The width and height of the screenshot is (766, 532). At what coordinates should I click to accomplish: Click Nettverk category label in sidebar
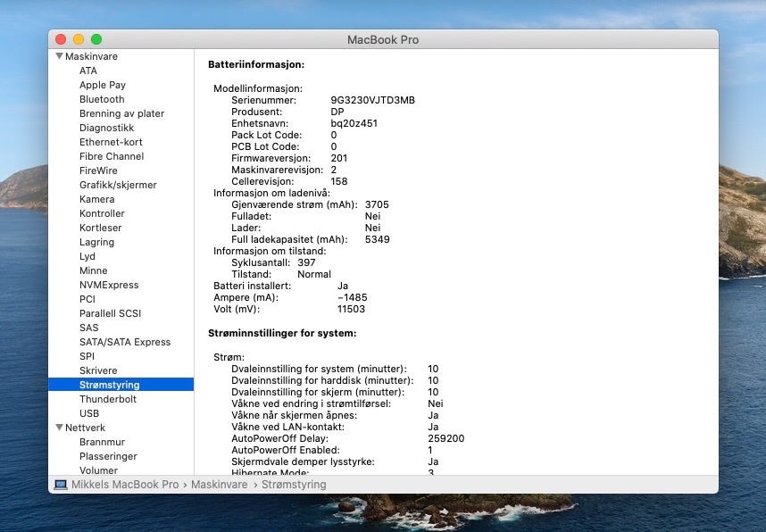click(85, 428)
